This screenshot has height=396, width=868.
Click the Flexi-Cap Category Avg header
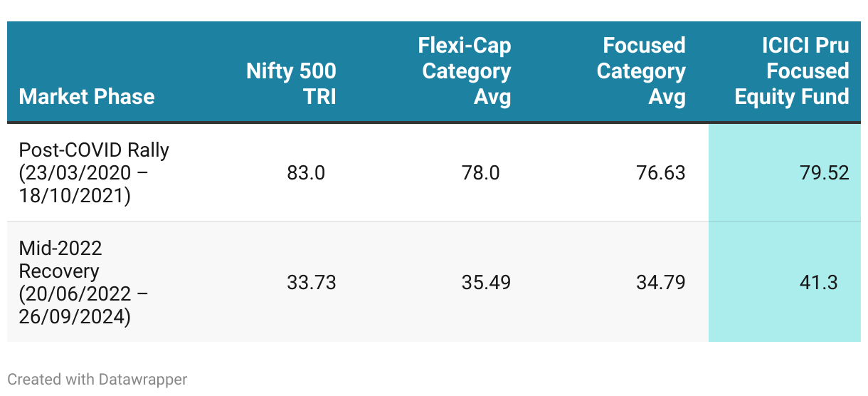click(x=465, y=71)
